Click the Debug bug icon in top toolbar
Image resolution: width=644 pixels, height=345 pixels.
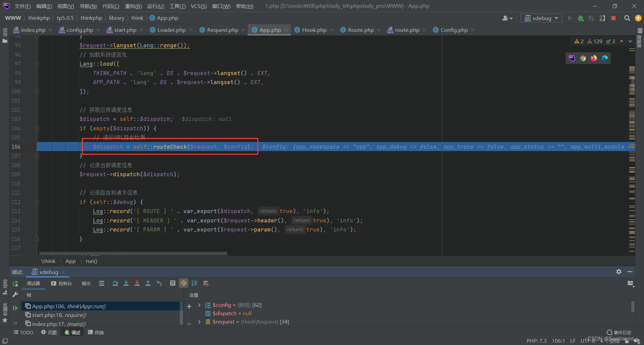click(x=581, y=18)
